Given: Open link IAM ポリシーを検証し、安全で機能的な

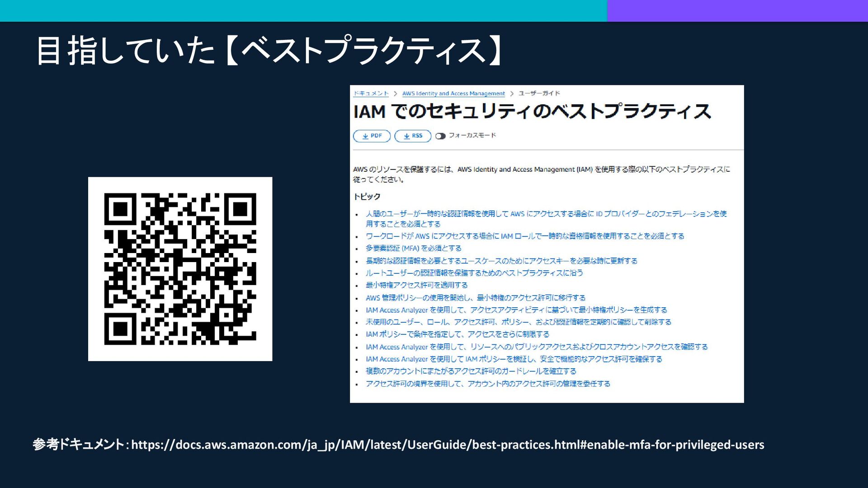Looking at the screenshot, I should (514, 359).
